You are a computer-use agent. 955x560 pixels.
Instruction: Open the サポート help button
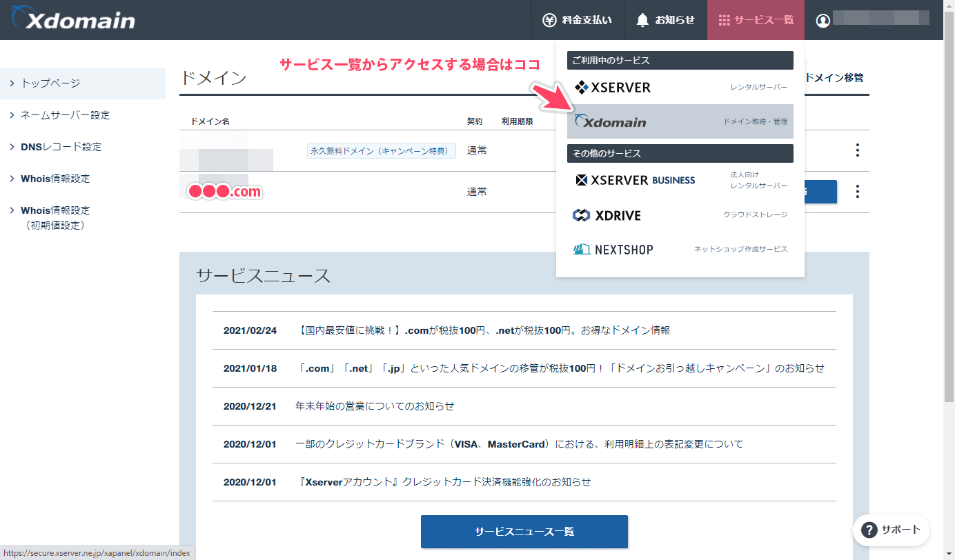point(892,530)
